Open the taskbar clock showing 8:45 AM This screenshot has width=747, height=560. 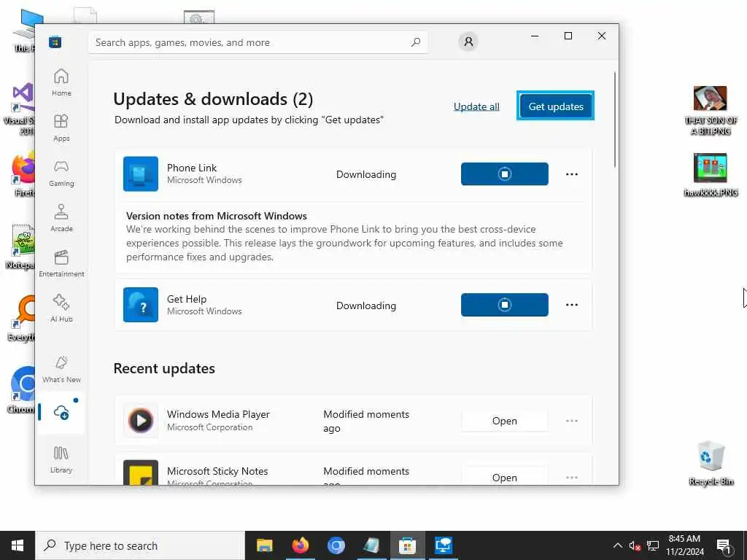click(x=684, y=545)
